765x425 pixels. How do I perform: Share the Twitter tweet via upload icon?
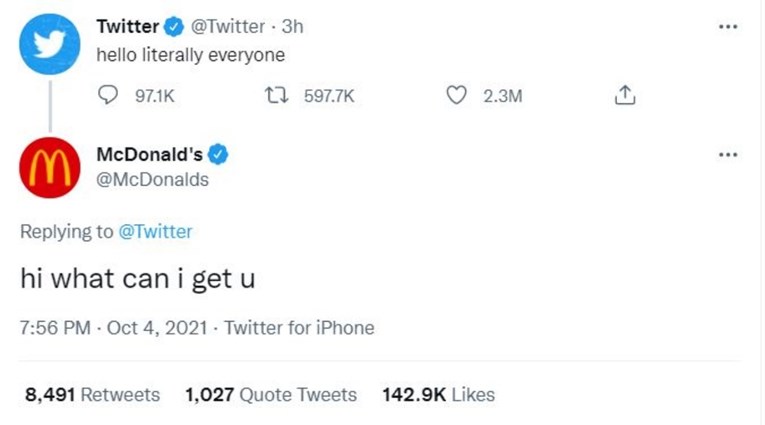click(624, 96)
